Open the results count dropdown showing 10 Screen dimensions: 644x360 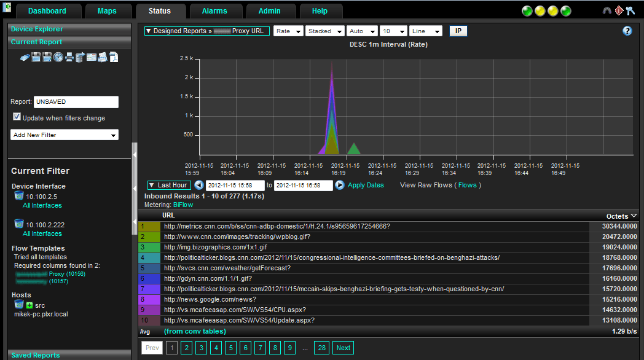pyautogui.click(x=393, y=31)
